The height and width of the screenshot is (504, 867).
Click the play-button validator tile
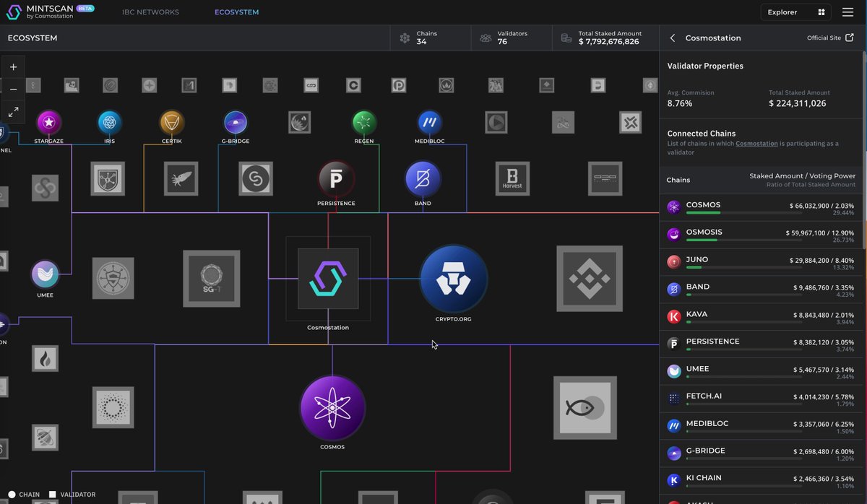pyautogui.click(x=496, y=122)
